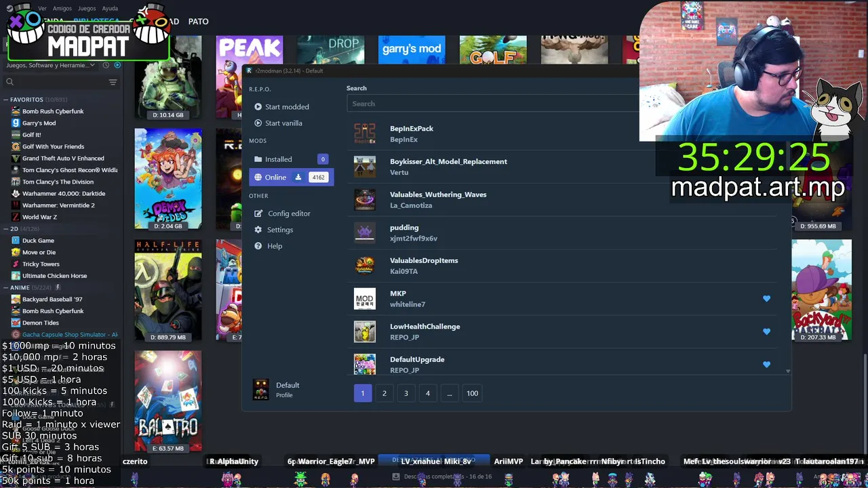868x488 pixels.
Task: Click the Duck Game icon in 2D list
Action: [16, 240]
